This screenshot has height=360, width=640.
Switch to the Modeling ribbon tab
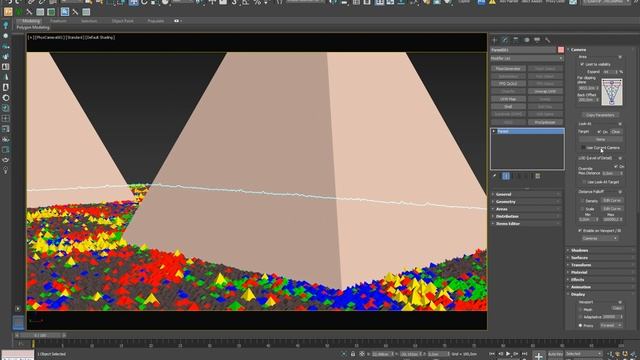click(x=31, y=21)
